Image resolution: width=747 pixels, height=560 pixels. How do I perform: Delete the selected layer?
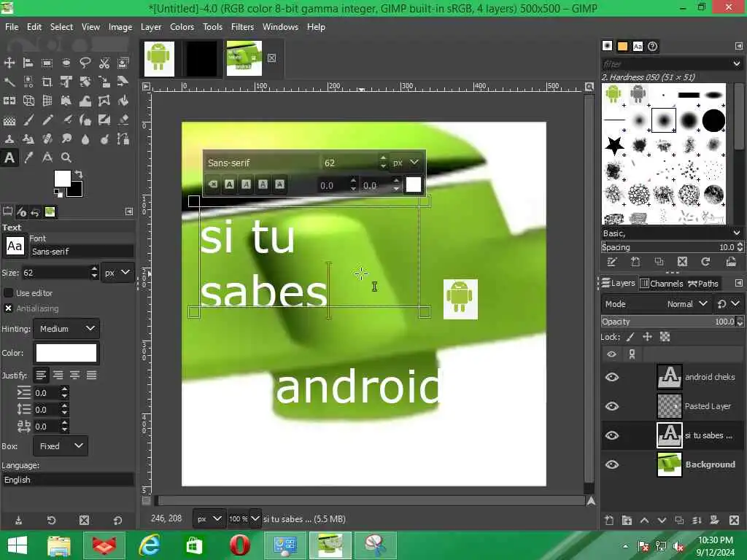tap(734, 520)
